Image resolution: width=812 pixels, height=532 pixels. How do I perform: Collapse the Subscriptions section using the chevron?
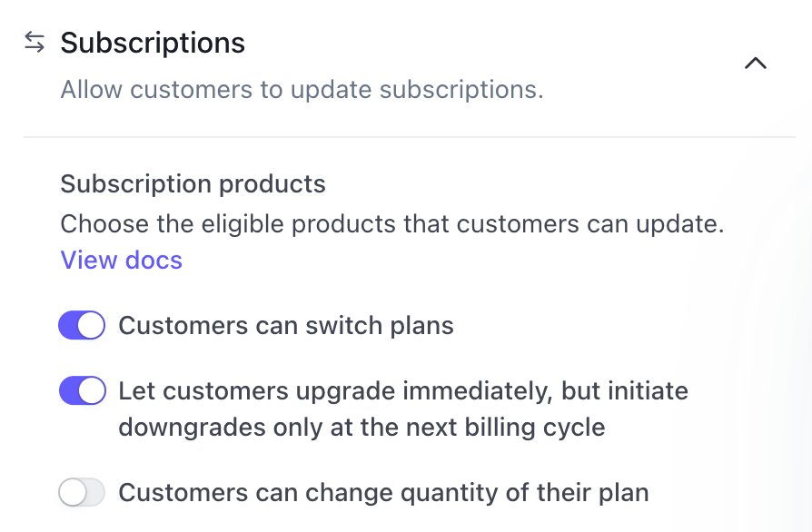[755, 64]
